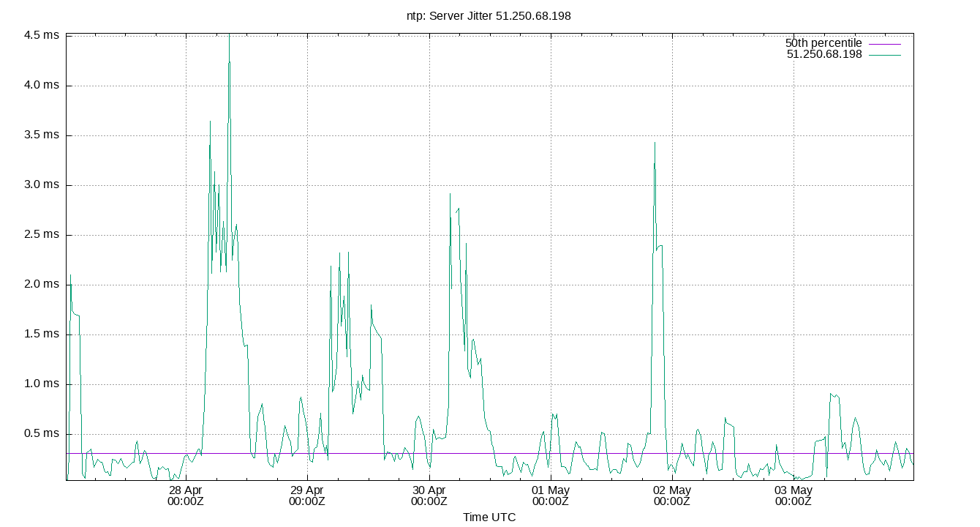Click the '28 Apr' x-axis date label
The image size is (980, 527).
pyautogui.click(x=186, y=490)
